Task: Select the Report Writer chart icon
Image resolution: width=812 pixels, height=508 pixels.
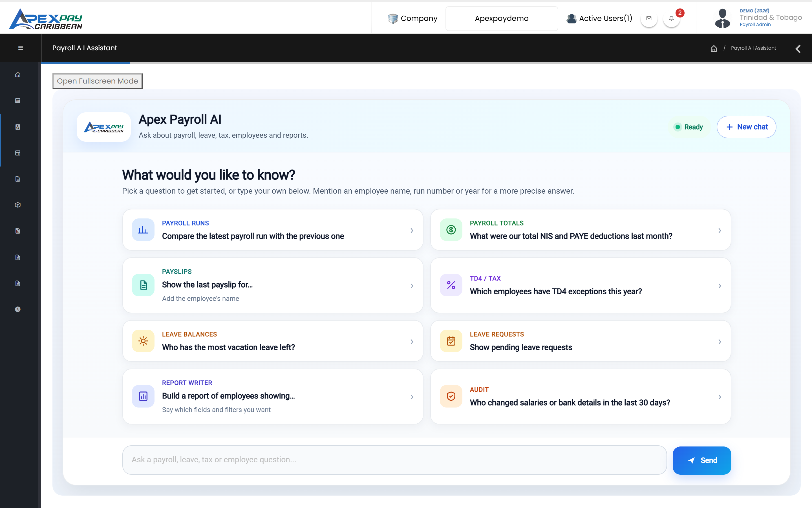Action: coord(143,397)
